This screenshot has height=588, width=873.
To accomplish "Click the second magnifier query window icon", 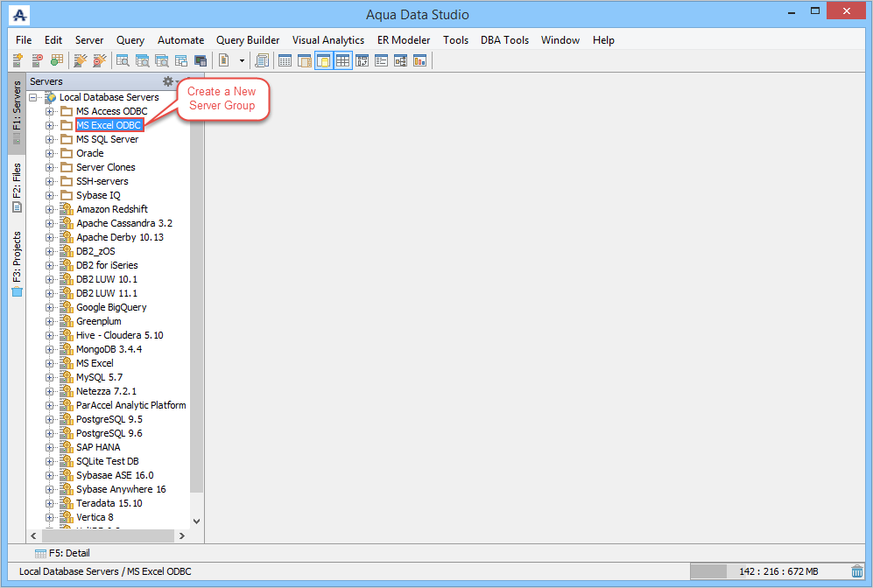I will click(x=142, y=60).
